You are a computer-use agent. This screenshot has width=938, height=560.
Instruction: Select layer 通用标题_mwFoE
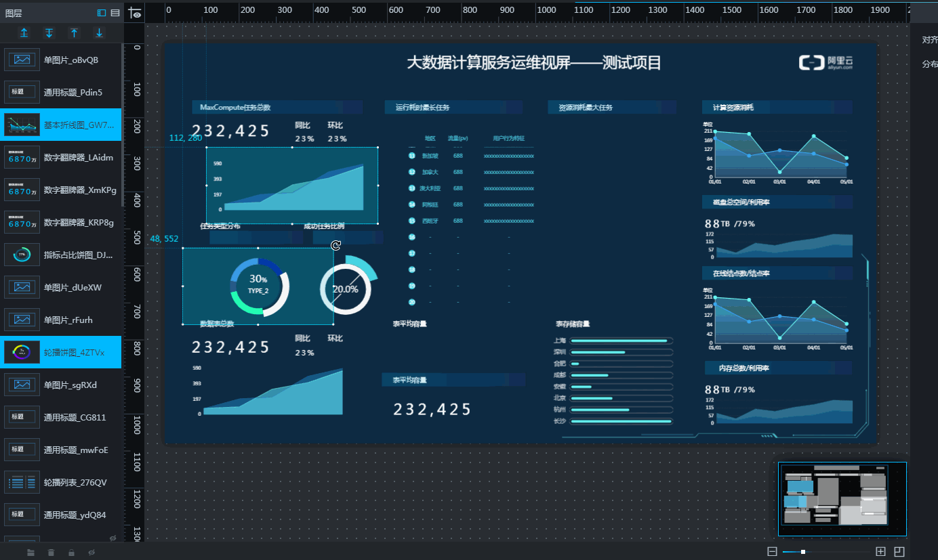click(61, 450)
